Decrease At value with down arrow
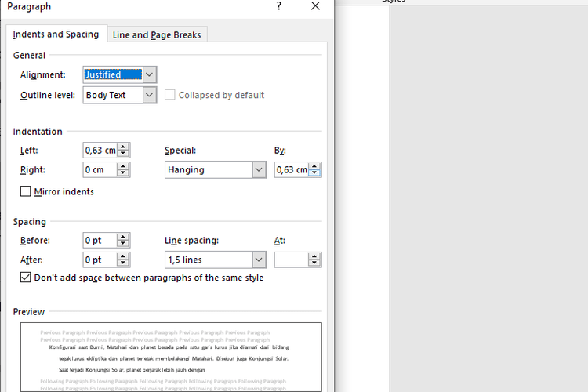This screenshot has height=392, width=588. 314,263
